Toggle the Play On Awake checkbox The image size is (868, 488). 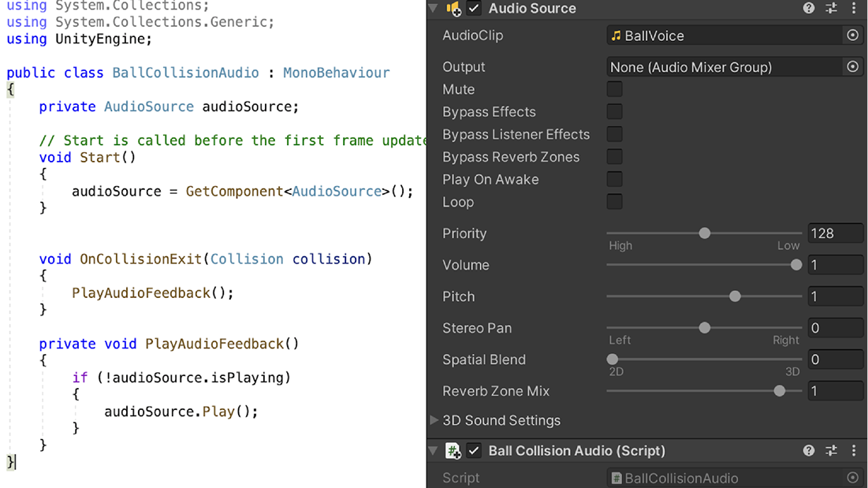tap(614, 179)
